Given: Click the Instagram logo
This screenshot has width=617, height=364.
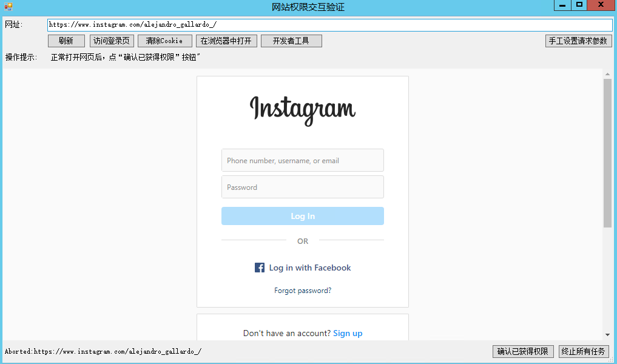Looking at the screenshot, I should 303,110.
